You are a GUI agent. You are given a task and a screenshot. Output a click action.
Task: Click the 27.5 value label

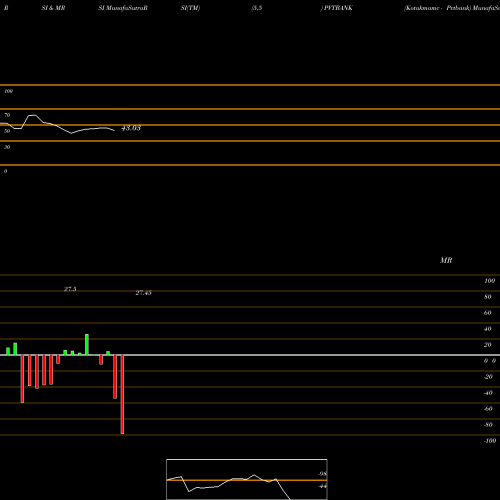tap(70, 289)
